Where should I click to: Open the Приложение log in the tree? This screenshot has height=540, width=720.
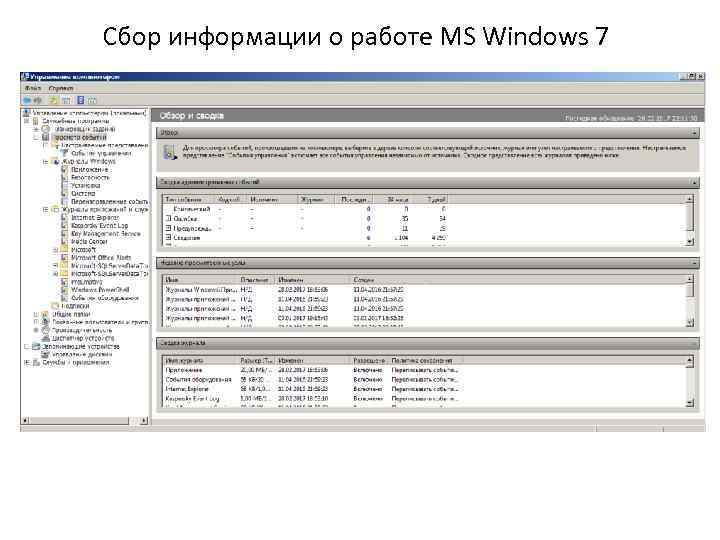[x=90, y=170]
